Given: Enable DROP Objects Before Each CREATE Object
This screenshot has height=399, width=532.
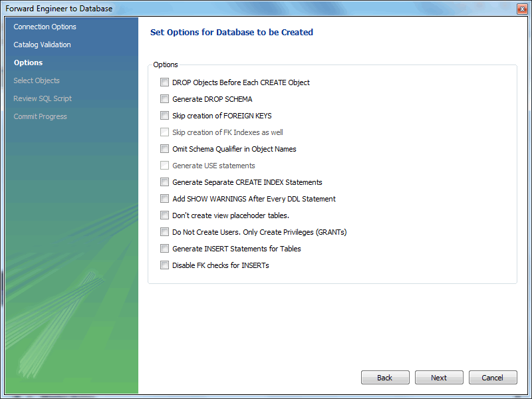Looking at the screenshot, I should coord(164,82).
